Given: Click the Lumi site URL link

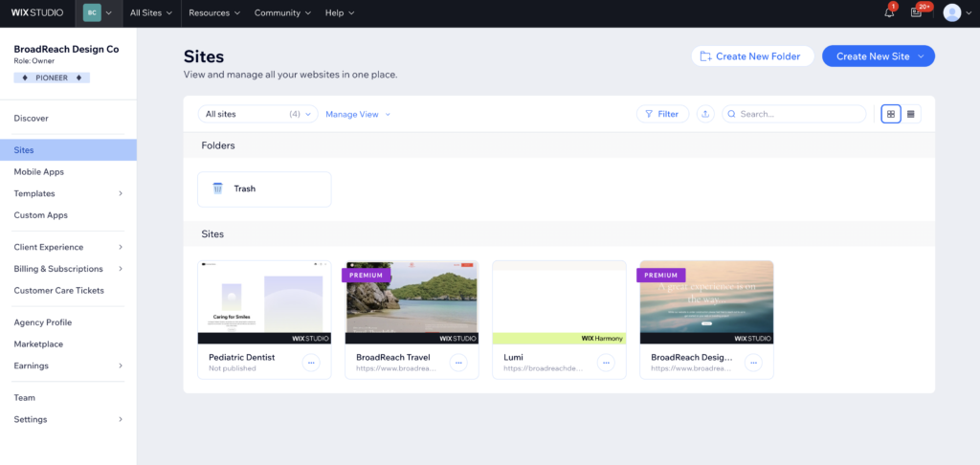Looking at the screenshot, I should 544,368.
